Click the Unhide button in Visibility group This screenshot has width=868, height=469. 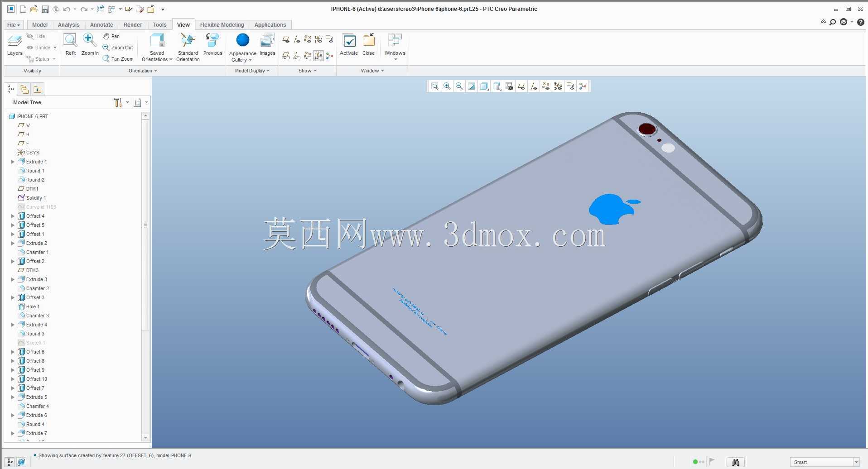click(42, 48)
